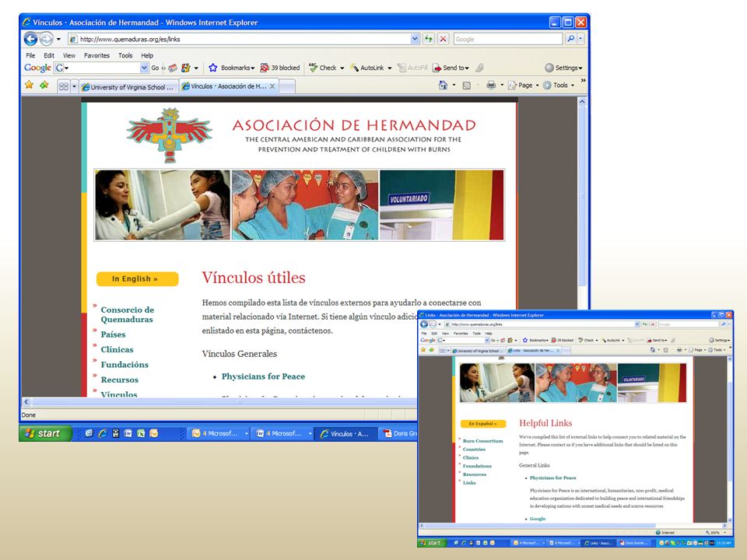Launch Internet Explorer from the quick launch bar
The width and height of the screenshot is (747, 560).
(102, 433)
